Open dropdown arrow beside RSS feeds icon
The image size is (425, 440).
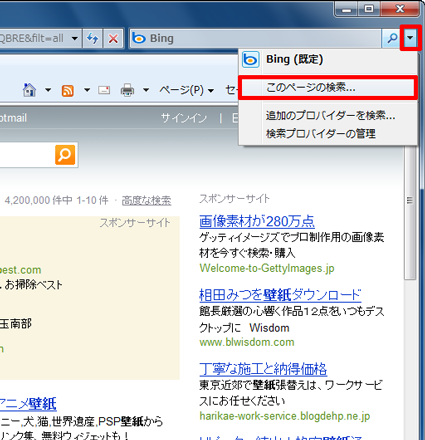(87, 90)
